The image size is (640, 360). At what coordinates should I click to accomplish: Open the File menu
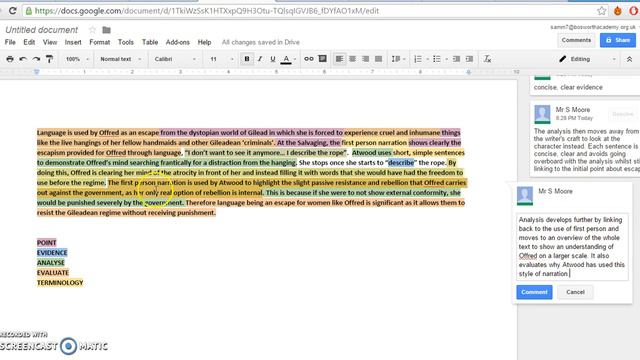[x=10, y=42]
